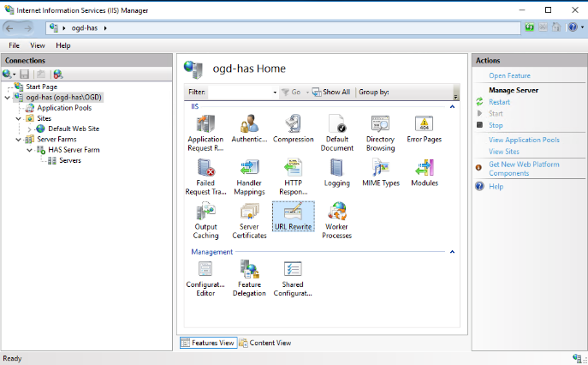Click the Open Feature action link
The height and width of the screenshot is (365, 588).
click(509, 75)
